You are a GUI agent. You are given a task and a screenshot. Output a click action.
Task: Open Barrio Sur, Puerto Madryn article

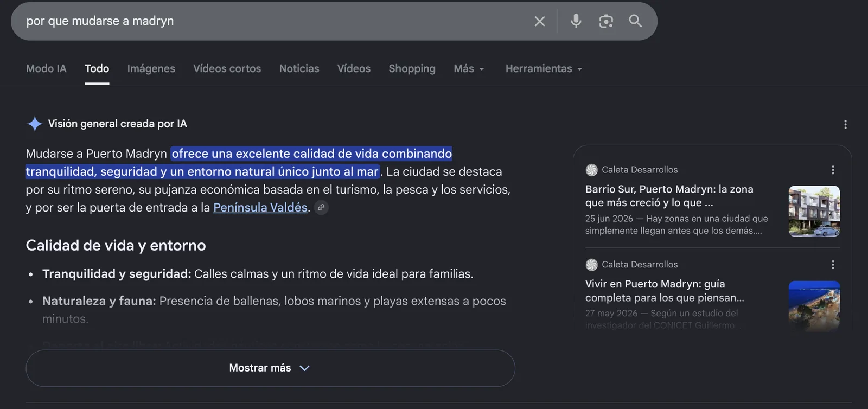point(669,196)
